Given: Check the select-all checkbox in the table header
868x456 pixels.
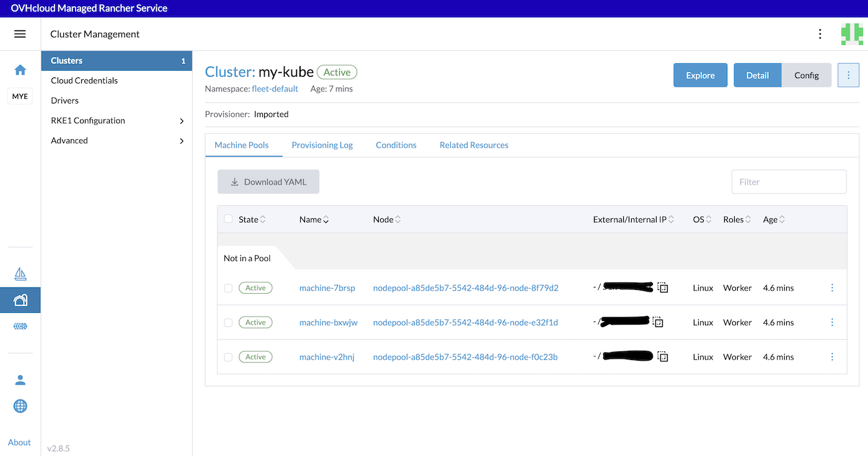Looking at the screenshot, I should tap(227, 219).
